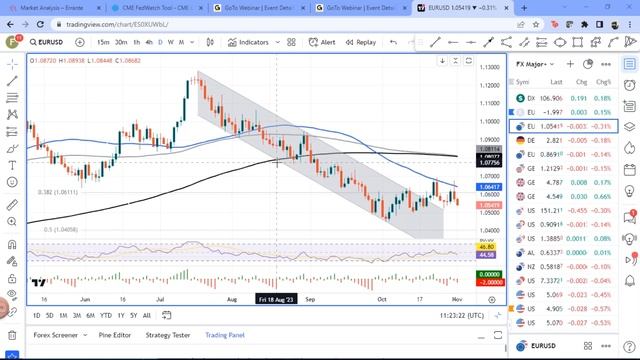Click the undo arrow

click(x=393, y=42)
